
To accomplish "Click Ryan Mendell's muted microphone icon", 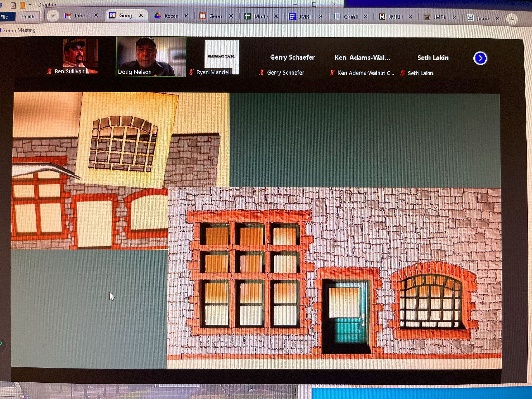I will [191, 72].
